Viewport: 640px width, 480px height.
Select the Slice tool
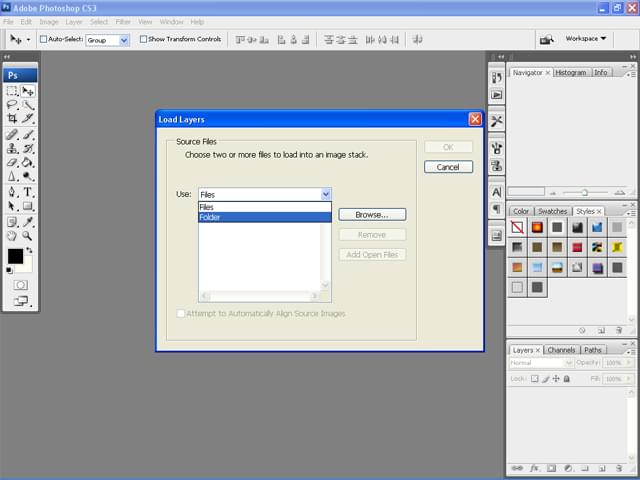pyautogui.click(x=28, y=118)
